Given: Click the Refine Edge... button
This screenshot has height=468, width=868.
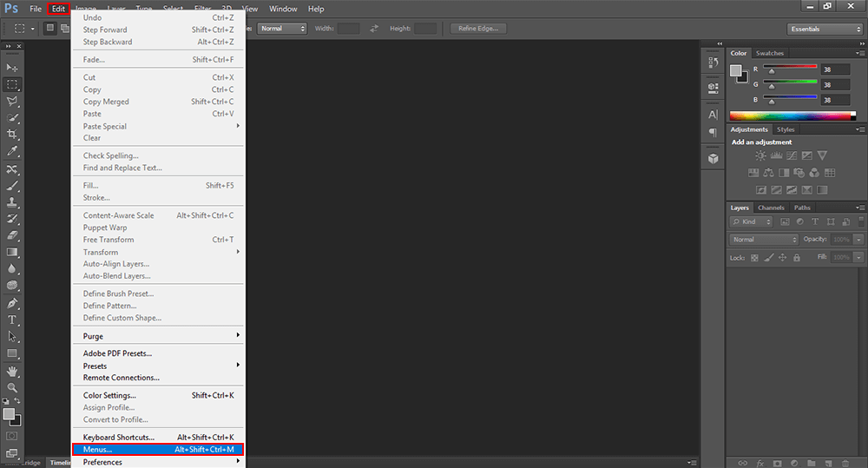Looking at the screenshot, I should pyautogui.click(x=477, y=29).
